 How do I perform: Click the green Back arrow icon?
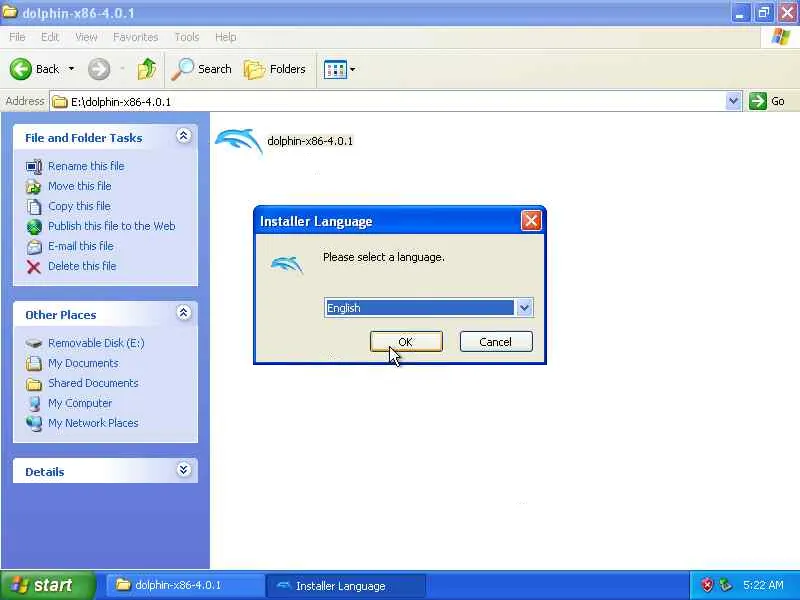point(21,69)
